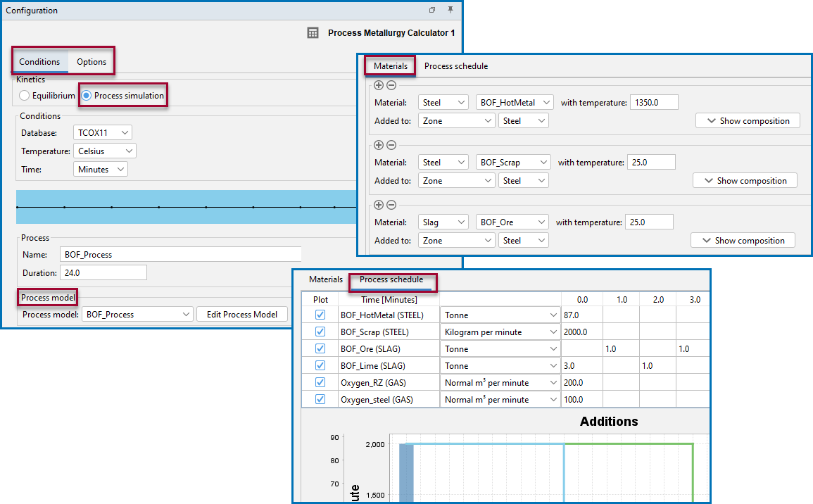This screenshot has width=813, height=504.
Task: Click Oxygen_steel rate cell 100.0
Action: coord(581,399)
